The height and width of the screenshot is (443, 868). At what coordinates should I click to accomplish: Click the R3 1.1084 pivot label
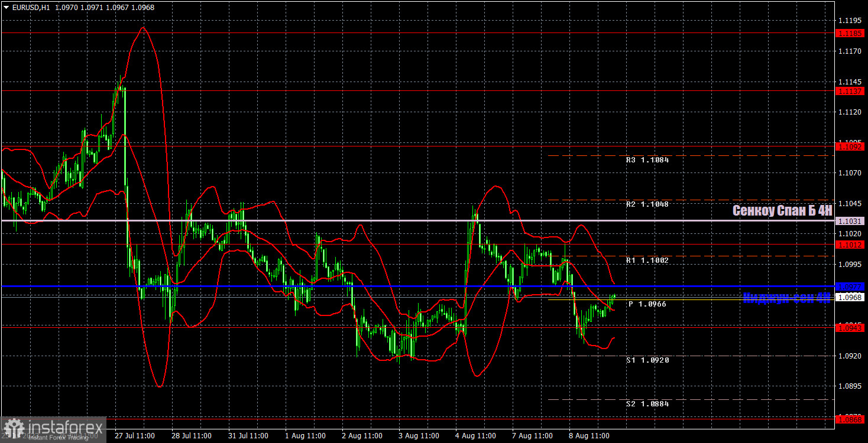647,159
